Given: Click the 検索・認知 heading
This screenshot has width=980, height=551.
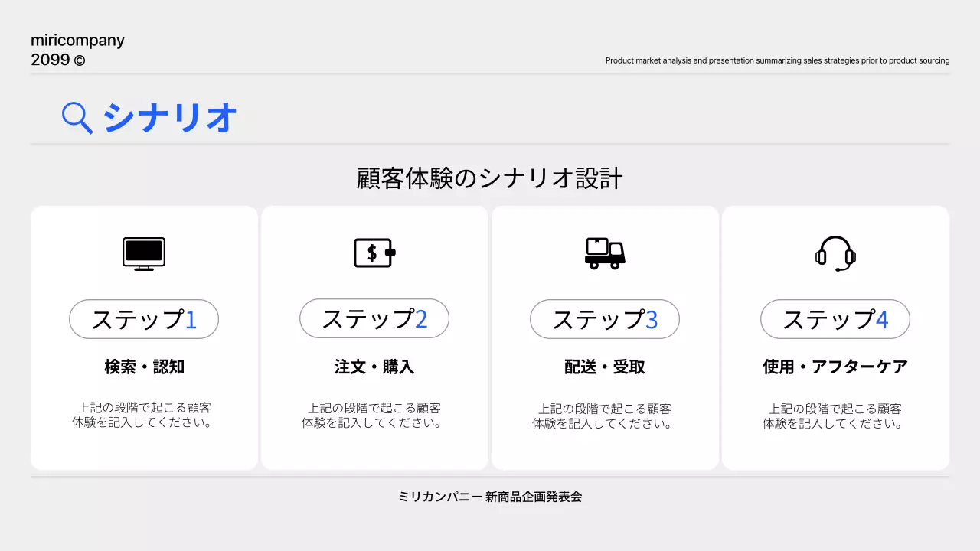Looking at the screenshot, I should click(x=144, y=367).
